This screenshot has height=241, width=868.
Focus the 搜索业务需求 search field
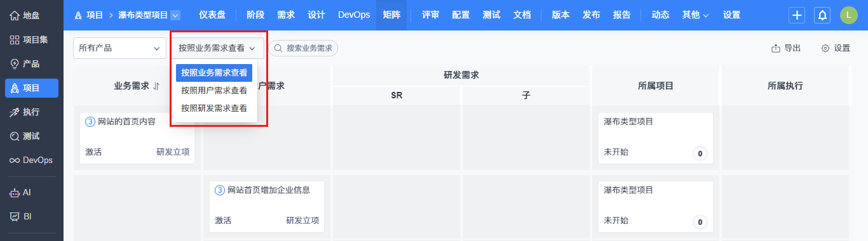click(303, 48)
